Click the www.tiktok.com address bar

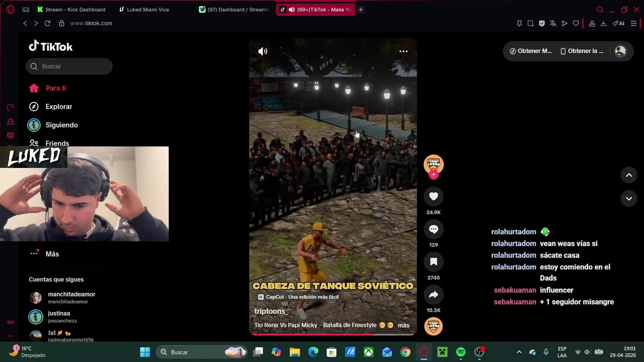91,23
